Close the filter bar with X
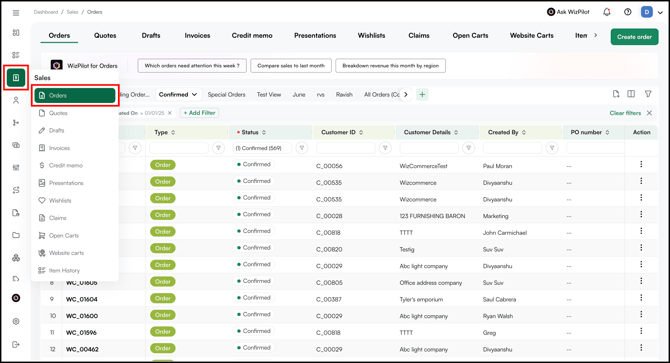Screen dimensions: 670x363 tap(649, 113)
